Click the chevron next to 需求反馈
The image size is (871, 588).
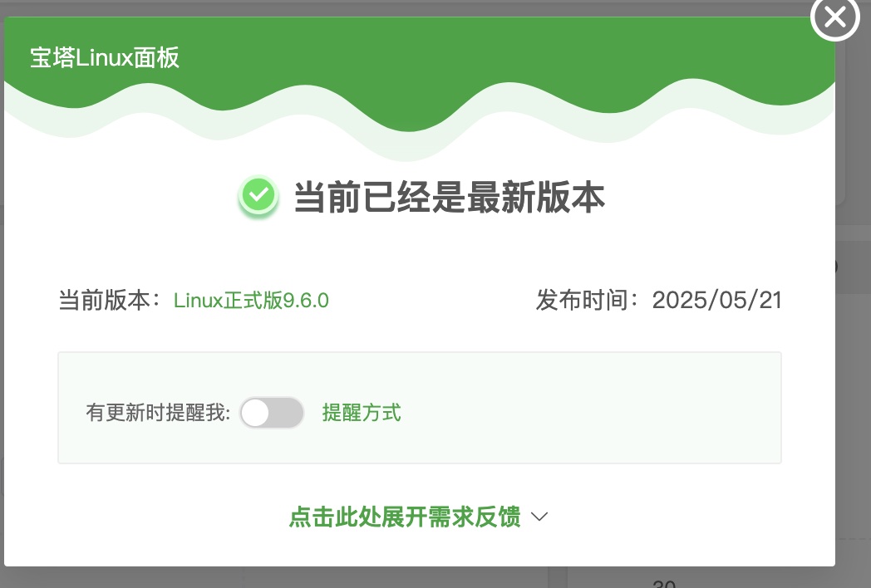(x=539, y=517)
